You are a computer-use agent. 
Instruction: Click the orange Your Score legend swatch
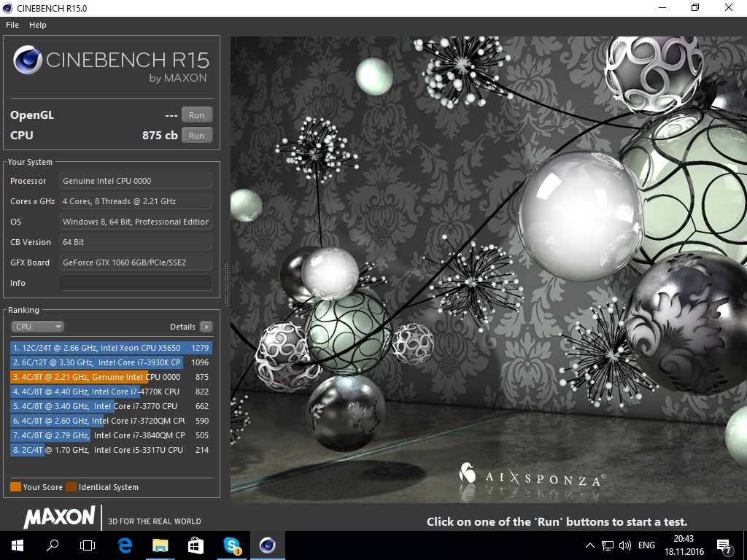click(x=16, y=486)
